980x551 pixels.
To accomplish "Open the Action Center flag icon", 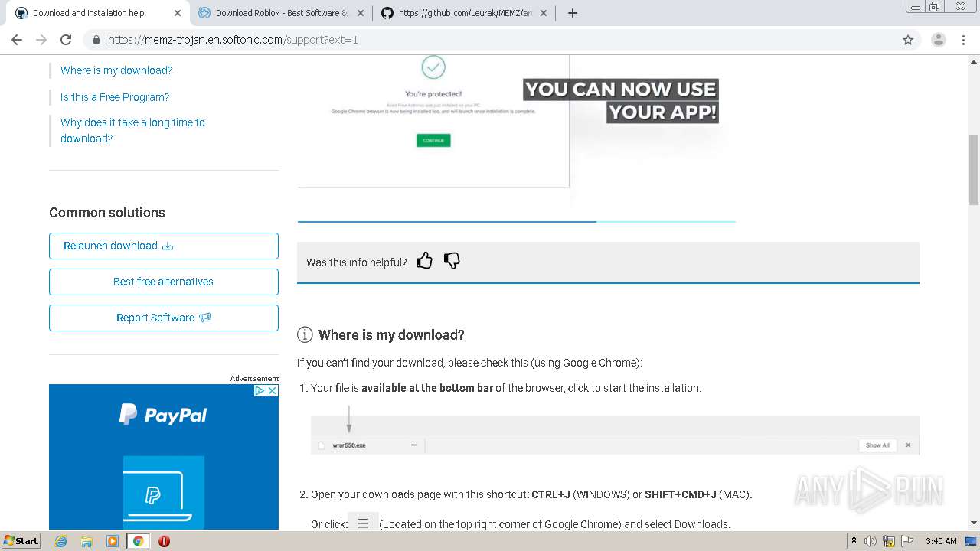I will coord(906,541).
